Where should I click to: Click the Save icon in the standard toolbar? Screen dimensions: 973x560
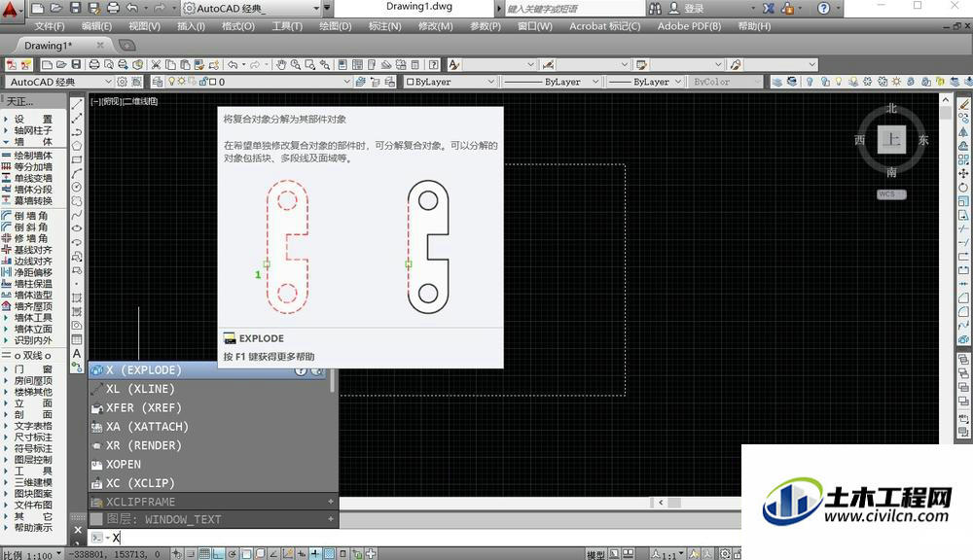76,64
